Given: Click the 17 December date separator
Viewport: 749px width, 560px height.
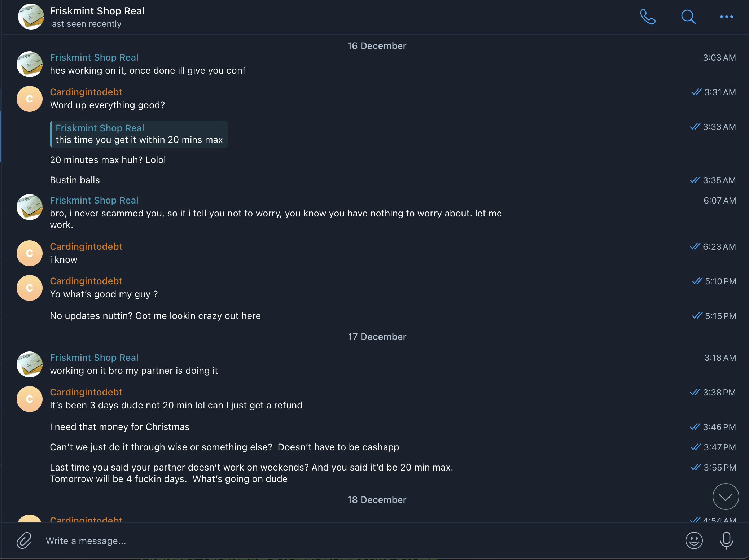Looking at the screenshot, I should 377,337.
